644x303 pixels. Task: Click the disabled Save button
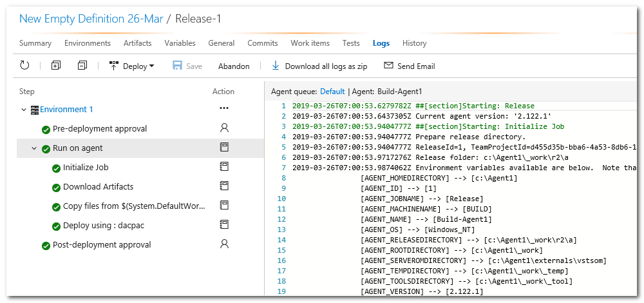pyautogui.click(x=187, y=66)
